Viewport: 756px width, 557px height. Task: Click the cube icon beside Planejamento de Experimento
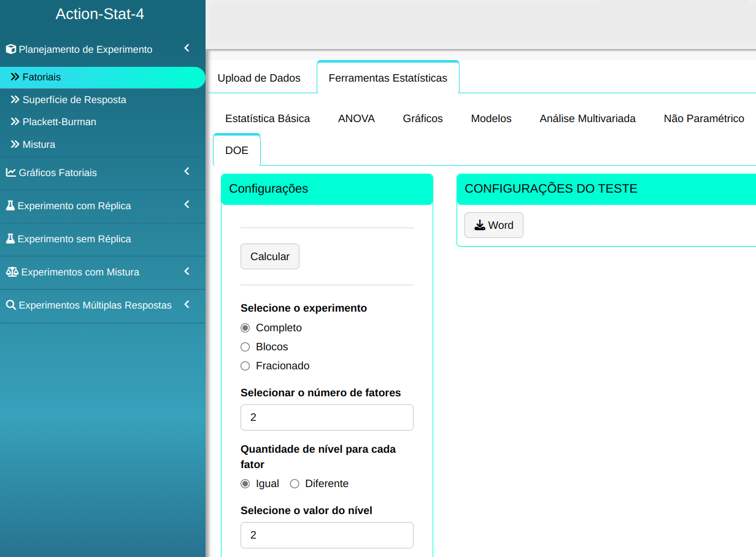point(11,50)
